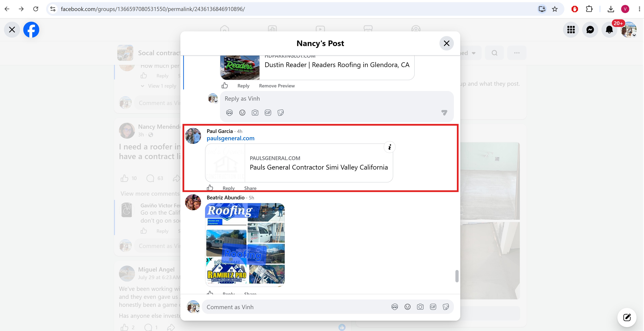Show browser downloads
Viewport: 644px width, 331px height.
click(x=611, y=9)
